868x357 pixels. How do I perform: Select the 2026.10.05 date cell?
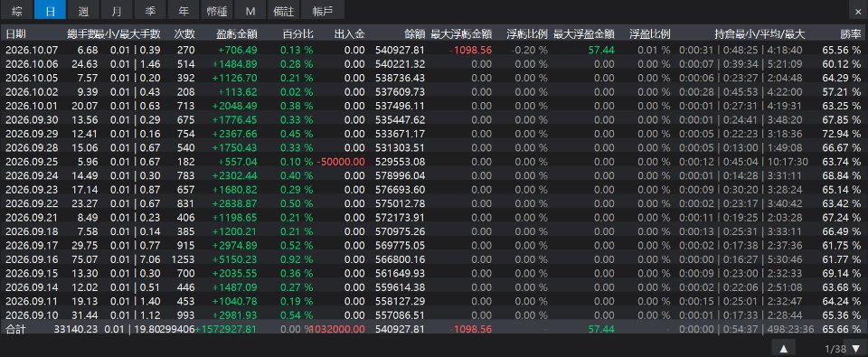point(33,78)
